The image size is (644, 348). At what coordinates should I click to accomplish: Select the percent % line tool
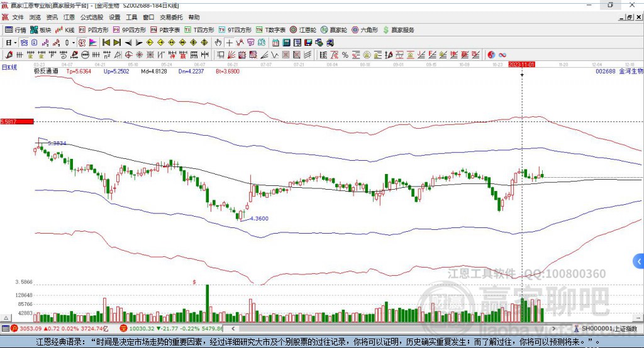[x=345, y=55]
